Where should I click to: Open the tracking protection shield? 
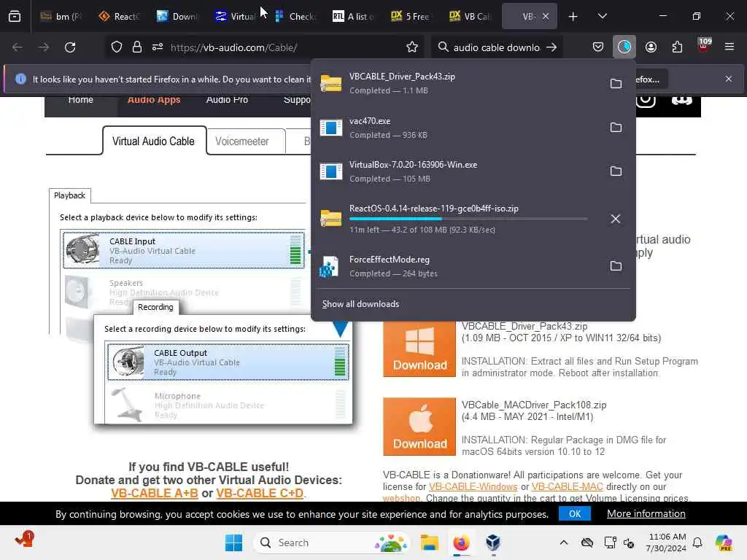[x=117, y=47]
